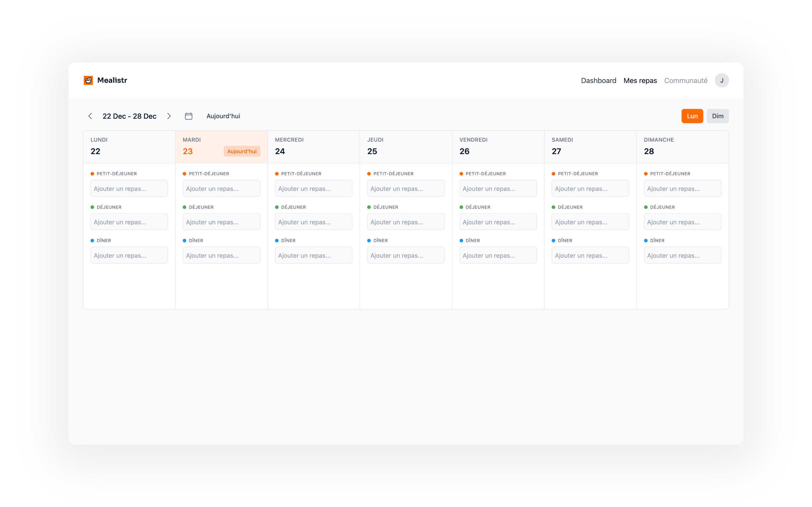Set week start to Dim
Image resolution: width=812 pixels, height=507 pixels.
(717, 116)
